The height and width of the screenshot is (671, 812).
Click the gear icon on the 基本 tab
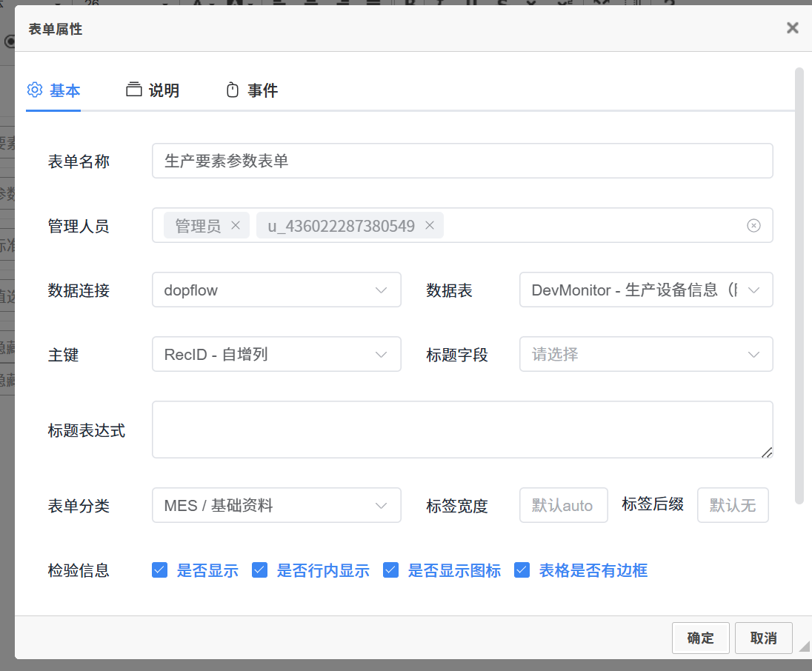[35, 90]
